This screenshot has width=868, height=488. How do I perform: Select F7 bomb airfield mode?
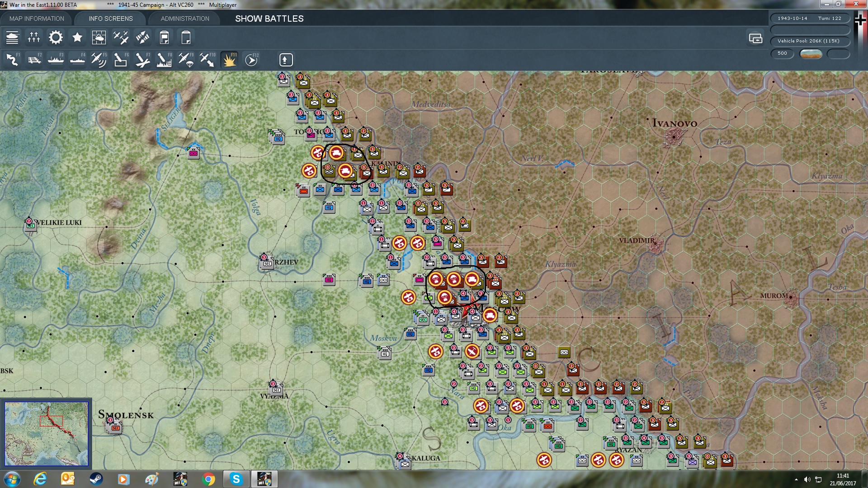click(x=142, y=60)
